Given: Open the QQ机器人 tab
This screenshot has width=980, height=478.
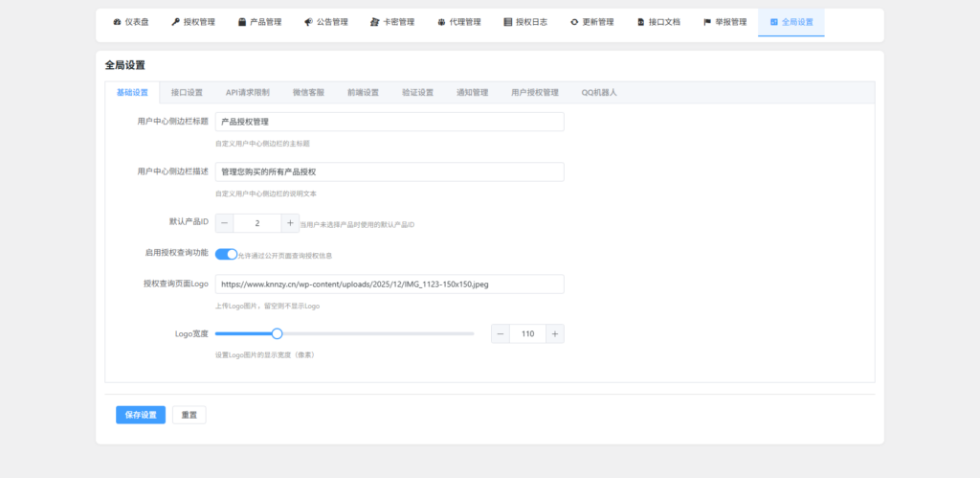Looking at the screenshot, I should (x=599, y=93).
